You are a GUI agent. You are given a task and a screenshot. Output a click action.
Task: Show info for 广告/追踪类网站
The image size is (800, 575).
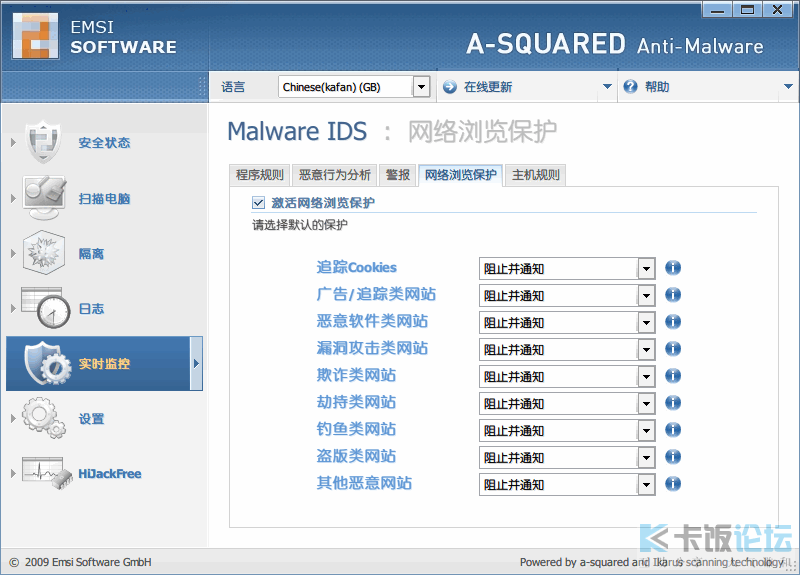pos(673,295)
